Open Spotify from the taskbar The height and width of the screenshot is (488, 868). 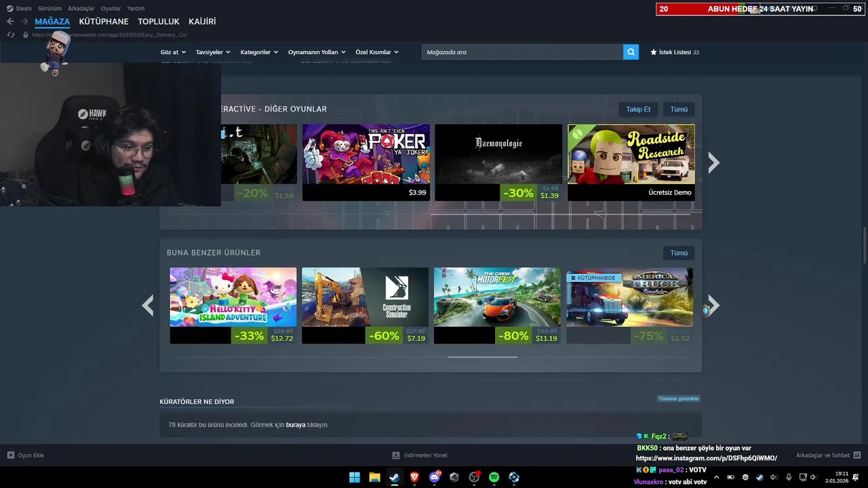click(x=494, y=477)
